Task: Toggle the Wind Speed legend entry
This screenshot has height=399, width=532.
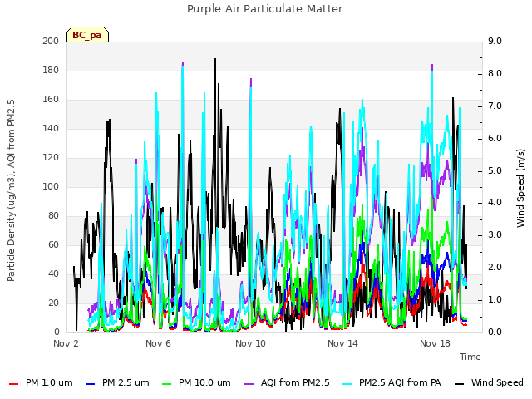Action: point(489,382)
